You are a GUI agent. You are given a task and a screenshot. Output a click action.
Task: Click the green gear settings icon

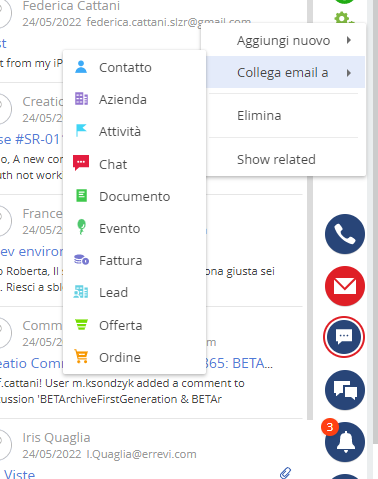click(343, 18)
